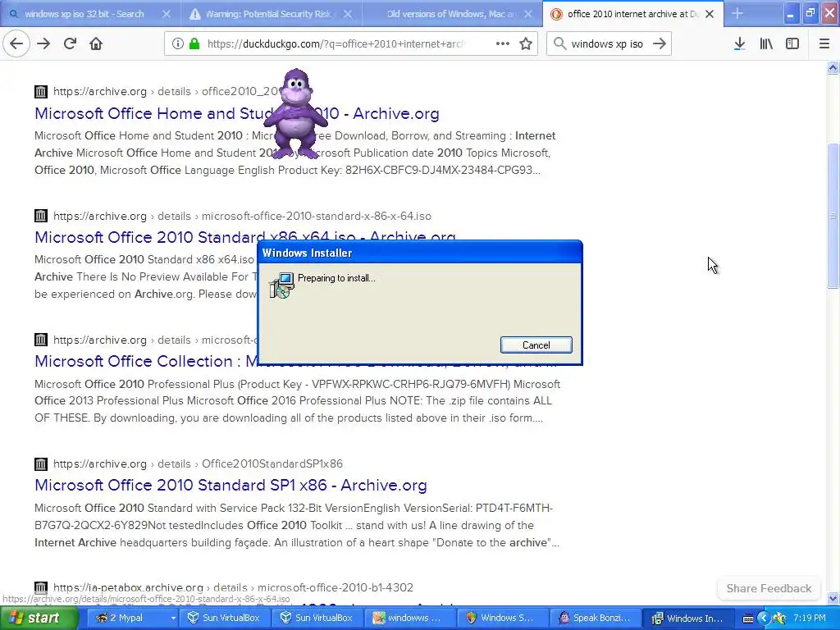This screenshot has width=840, height=630.
Task: Open the Library bookshelf icon
Action: coord(766,43)
